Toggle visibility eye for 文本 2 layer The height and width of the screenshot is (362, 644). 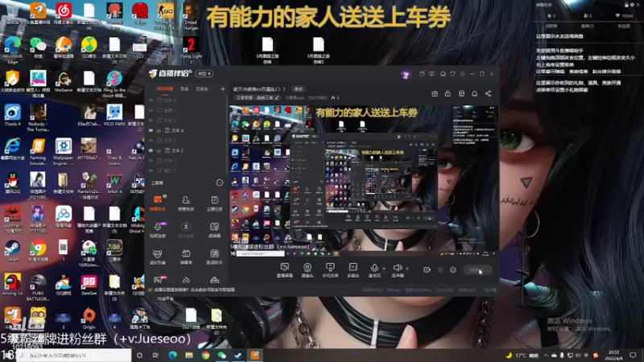(x=151, y=150)
